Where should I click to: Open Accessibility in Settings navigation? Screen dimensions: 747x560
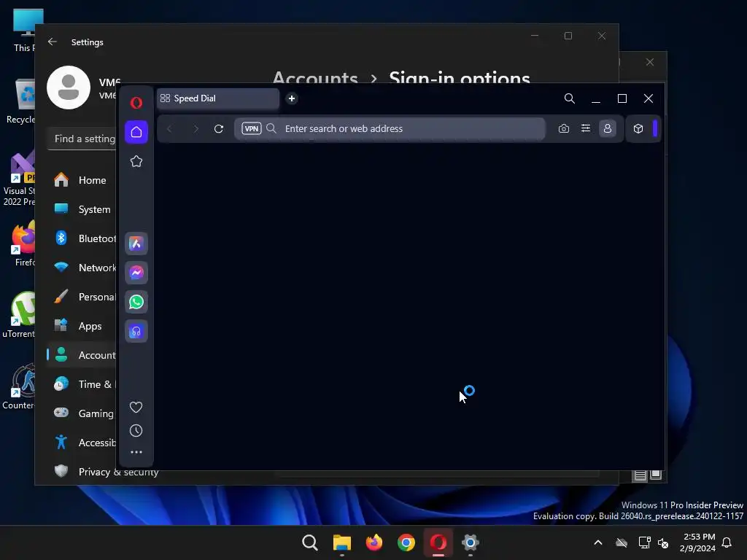point(82,443)
